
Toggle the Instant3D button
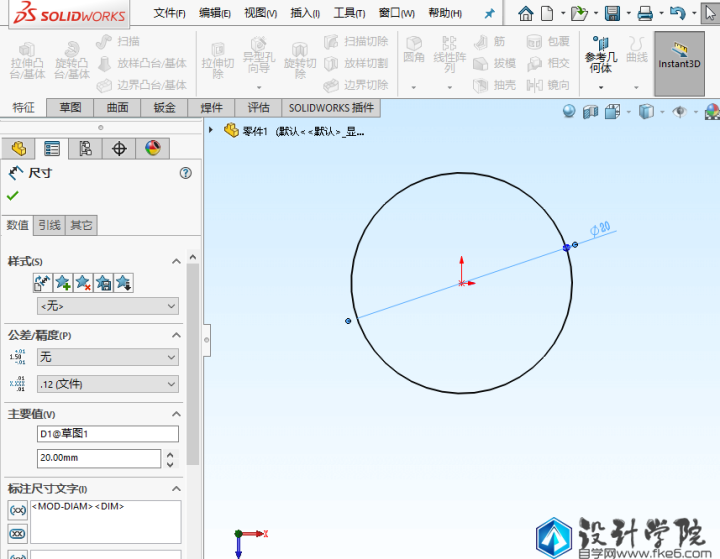pos(679,56)
